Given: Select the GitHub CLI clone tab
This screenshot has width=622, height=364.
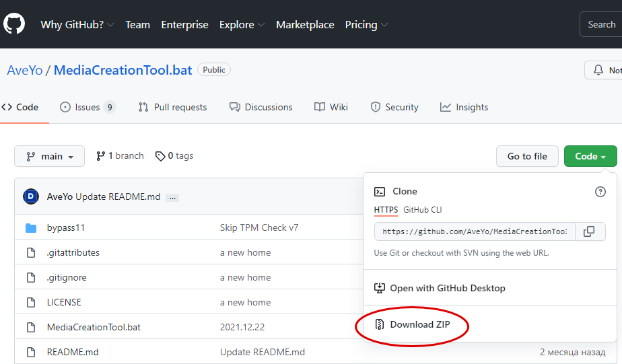Looking at the screenshot, I should 422,210.
